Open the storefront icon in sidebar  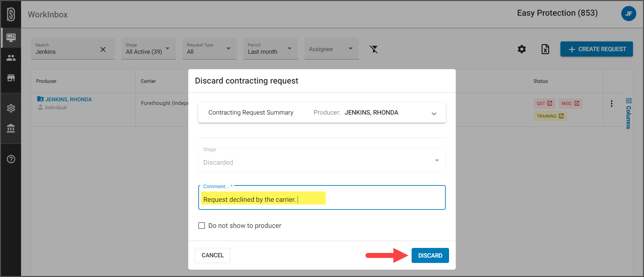click(11, 78)
